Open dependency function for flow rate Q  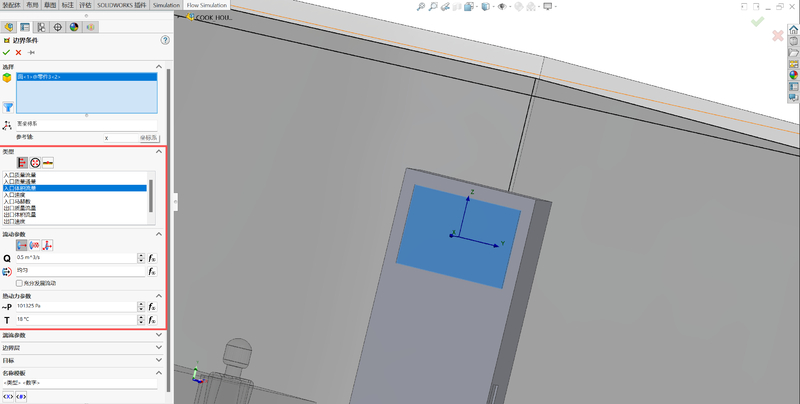152,258
